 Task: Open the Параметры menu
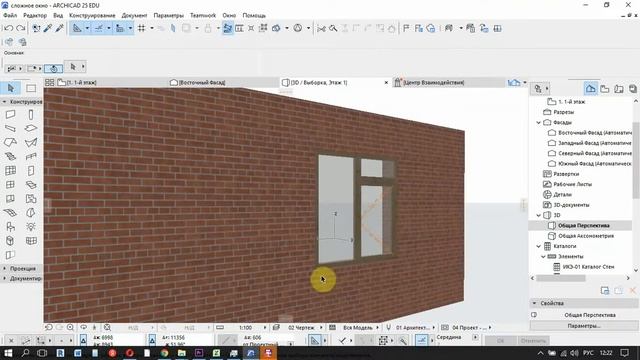pos(169,15)
